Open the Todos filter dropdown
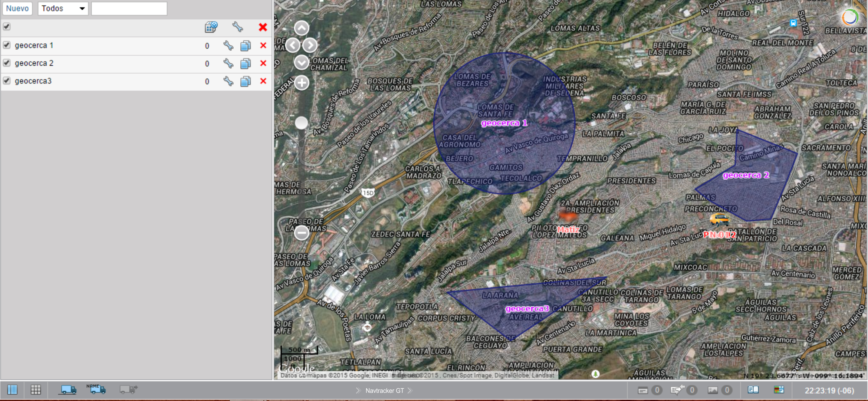The height and width of the screenshot is (401, 868). click(63, 8)
